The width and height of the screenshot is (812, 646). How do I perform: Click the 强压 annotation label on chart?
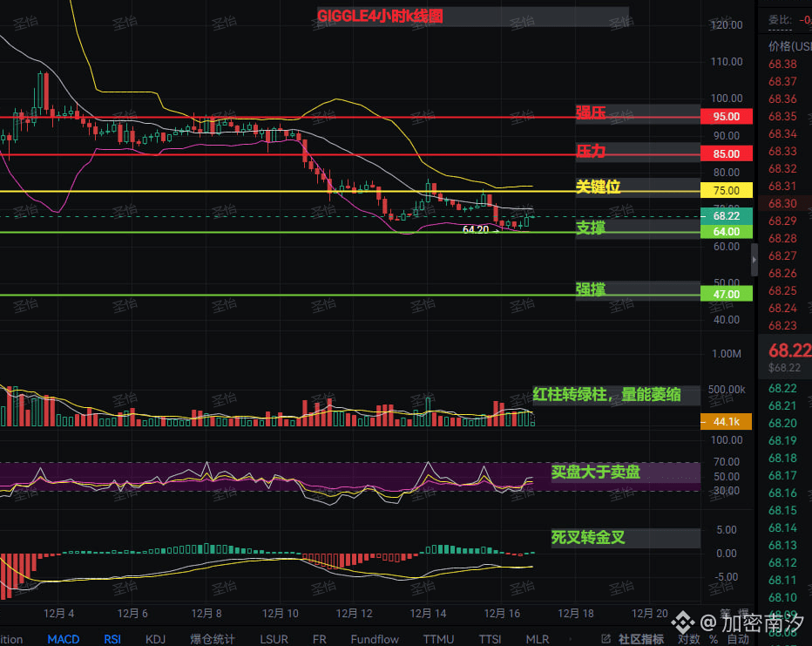(591, 112)
